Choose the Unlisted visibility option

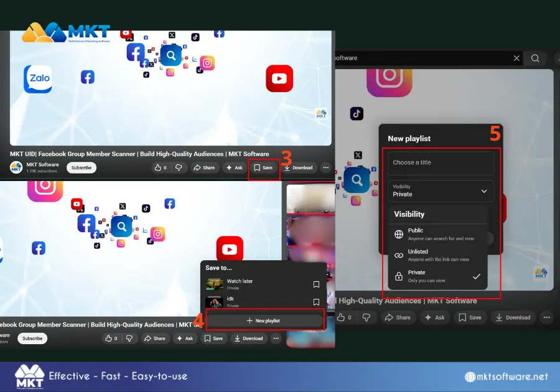pyautogui.click(x=437, y=255)
